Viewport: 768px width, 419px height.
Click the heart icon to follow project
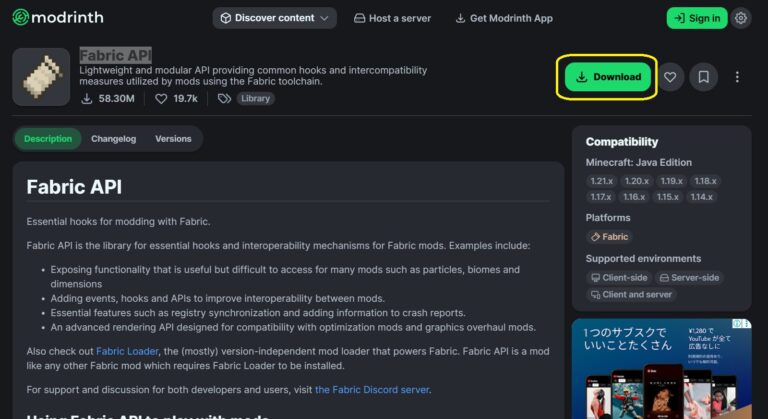tap(670, 77)
